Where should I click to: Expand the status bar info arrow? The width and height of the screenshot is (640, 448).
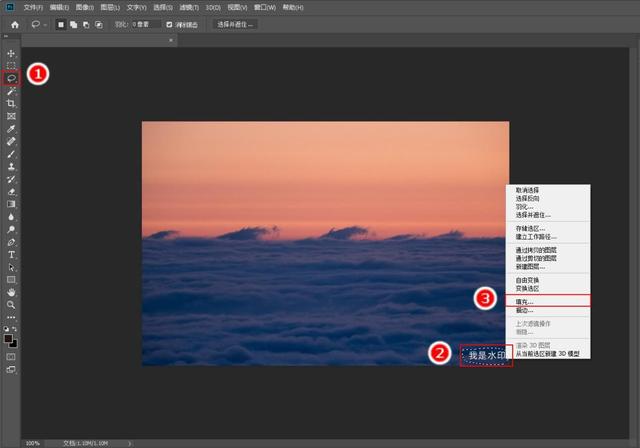(x=130, y=443)
